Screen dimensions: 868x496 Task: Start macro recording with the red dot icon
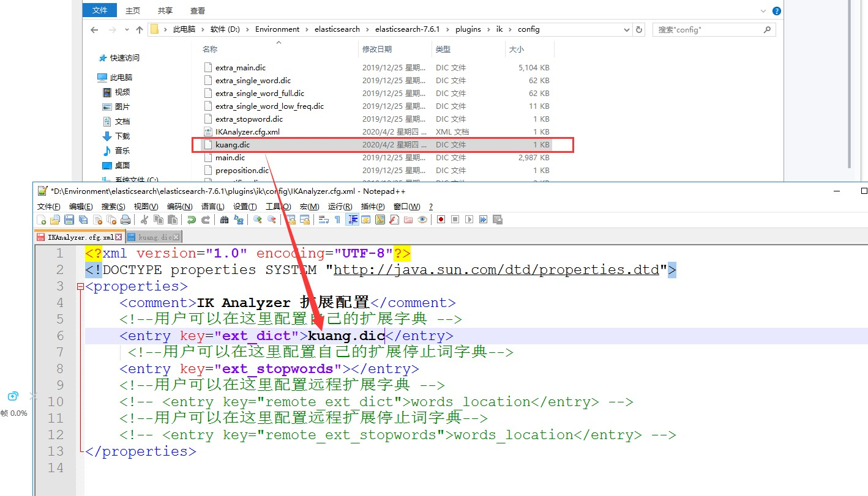point(441,220)
